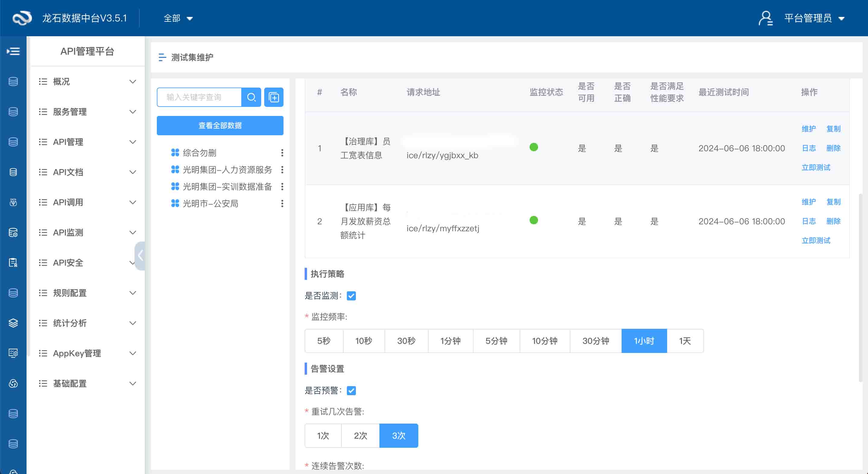The height and width of the screenshot is (474, 868).
Task: Click 维护 link for row 1
Action: pos(809,129)
